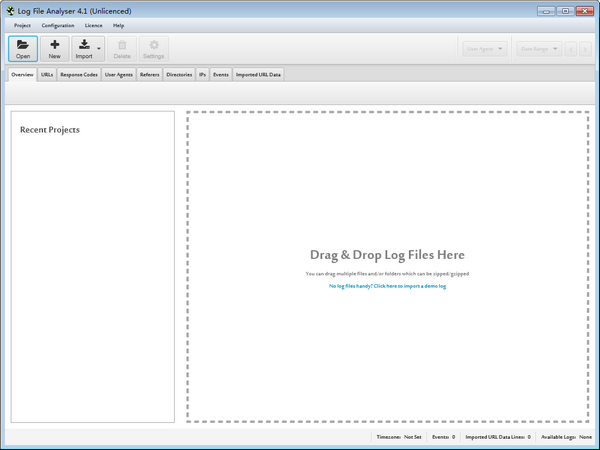Screen dimensions: 600x450
Task: Click the Log File Analyser title bar icon
Action: 11,11
